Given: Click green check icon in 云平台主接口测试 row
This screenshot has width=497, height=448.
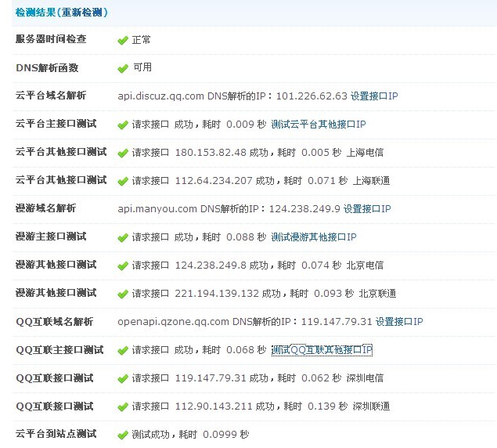Looking at the screenshot, I should (123, 125).
